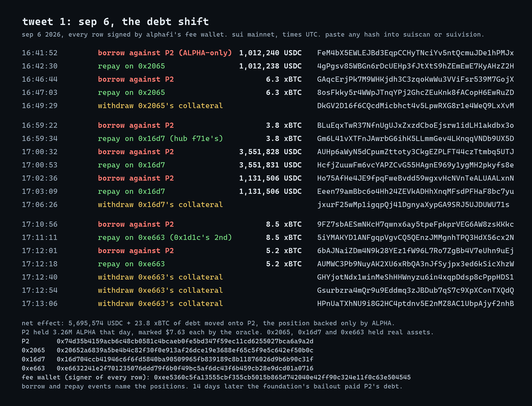Click timestamp 16:49:29

pyautogui.click(x=40, y=106)
